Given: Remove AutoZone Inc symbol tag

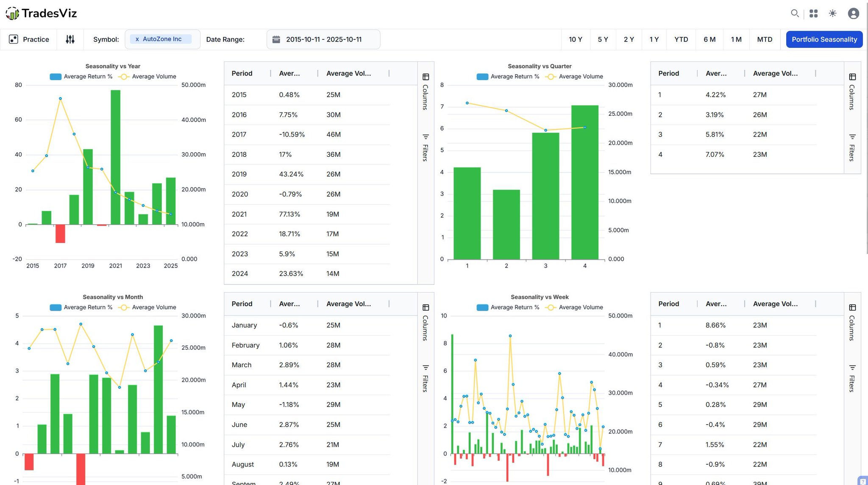Looking at the screenshot, I should tap(137, 39).
